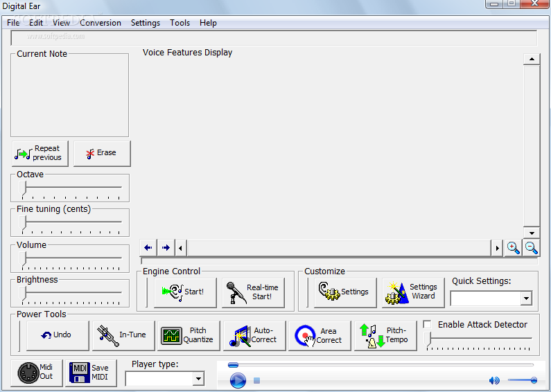Launch the Settings Wizard
Viewport: 551px width, 392px height.
pos(413,292)
